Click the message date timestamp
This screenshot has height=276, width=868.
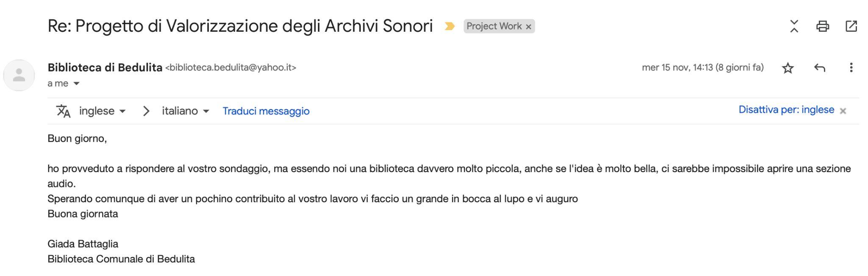(702, 68)
